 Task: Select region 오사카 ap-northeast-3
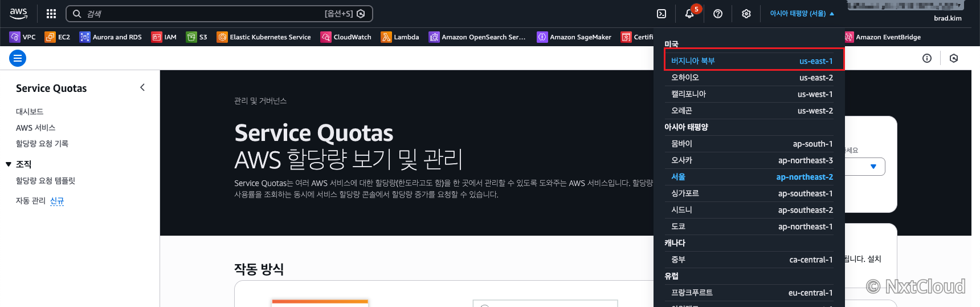pos(752,160)
